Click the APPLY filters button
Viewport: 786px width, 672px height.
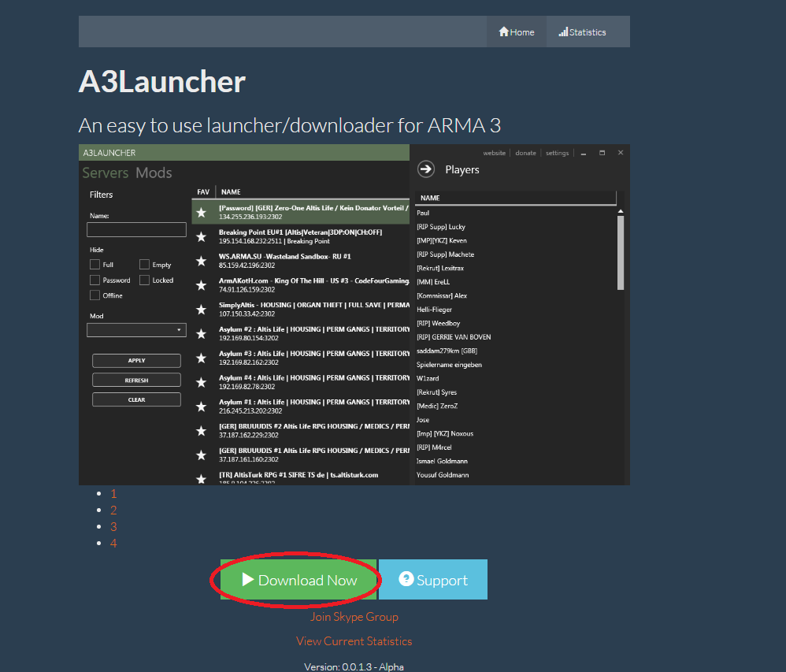point(136,361)
